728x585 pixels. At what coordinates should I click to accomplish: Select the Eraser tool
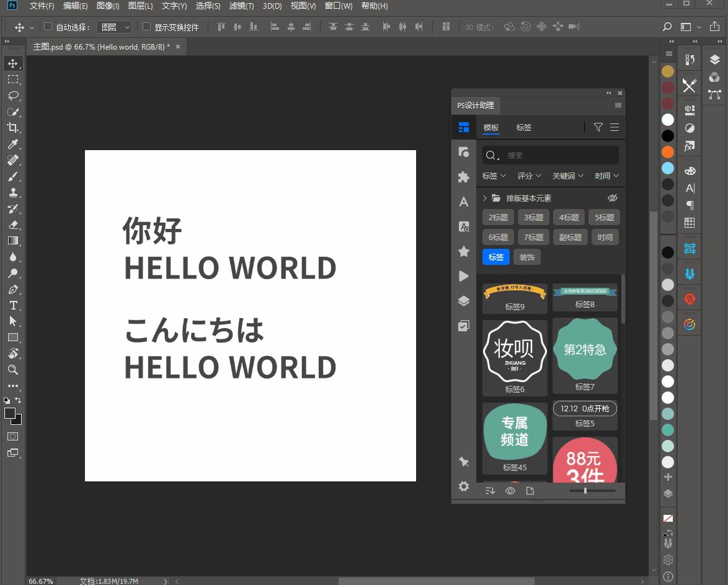coord(12,225)
